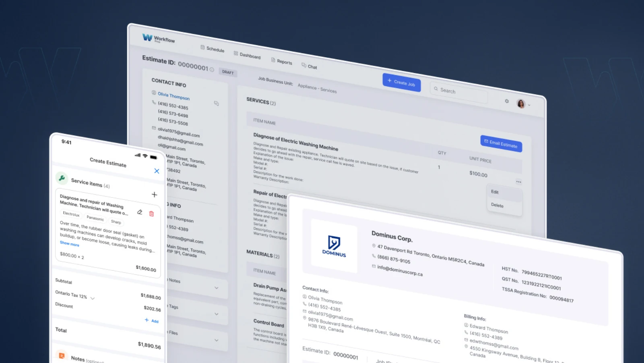Viewport: 644px width, 363px height.
Task: Click the mobile status bar Wi-Fi icon
Action: pyautogui.click(x=145, y=156)
